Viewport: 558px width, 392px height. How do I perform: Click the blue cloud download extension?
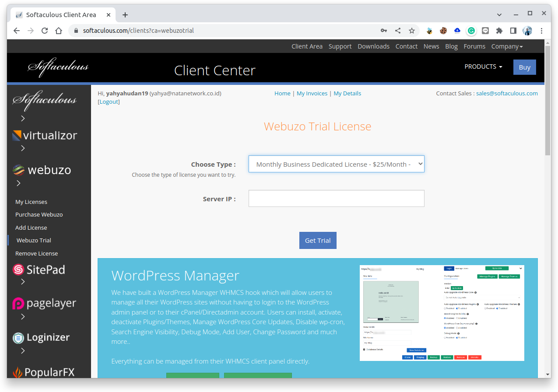coord(457,31)
